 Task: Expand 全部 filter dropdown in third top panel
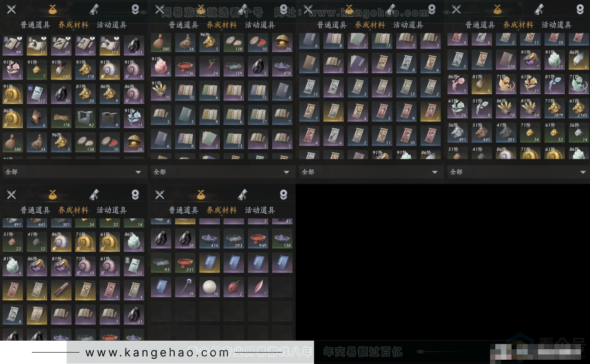click(x=370, y=172)
